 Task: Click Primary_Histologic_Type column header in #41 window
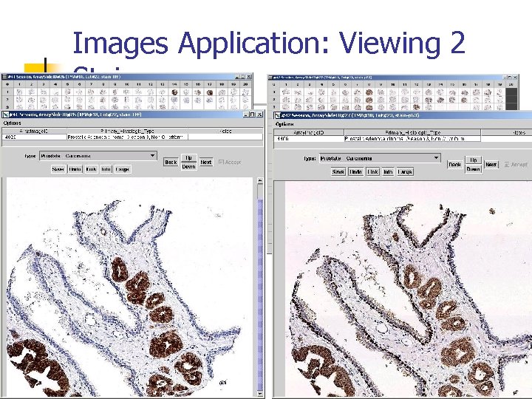coord(128,131)
